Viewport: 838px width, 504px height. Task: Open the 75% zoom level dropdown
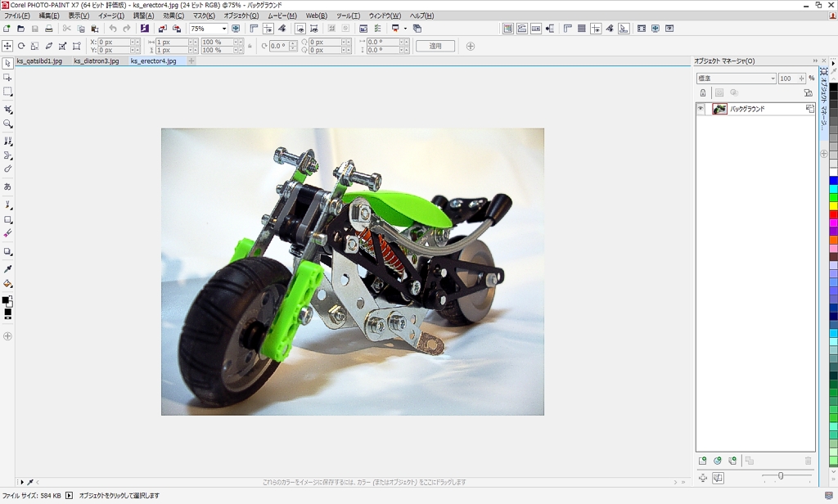click(x=223, y=29)
